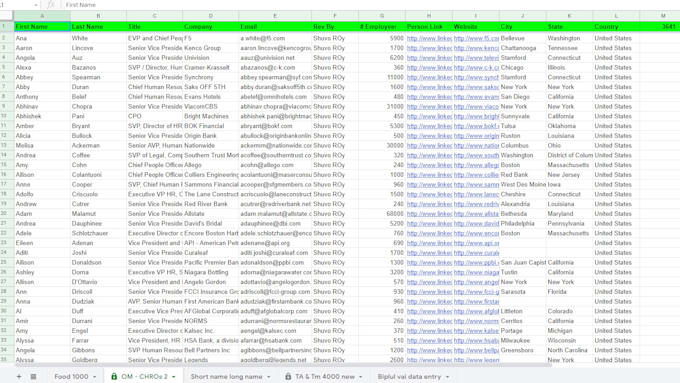This screenshot has height=383, width=680.
Task: Switch to Biplul vai data entry sheet
Action: [409, 376]
